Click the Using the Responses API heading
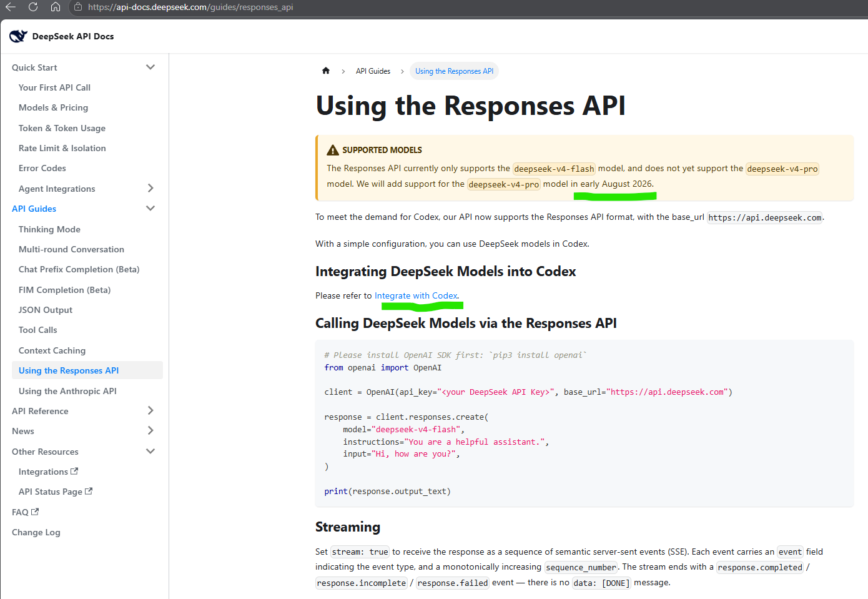Screen dimensions: 868x599 click(x=470, y=106)
